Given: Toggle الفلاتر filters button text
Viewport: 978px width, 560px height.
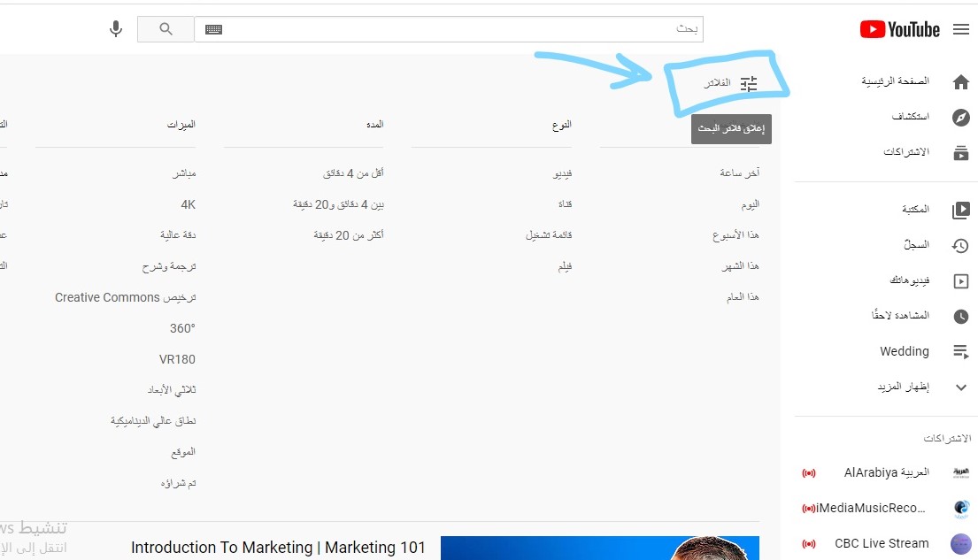Looking at the screenshot, I should click(717, 83).
